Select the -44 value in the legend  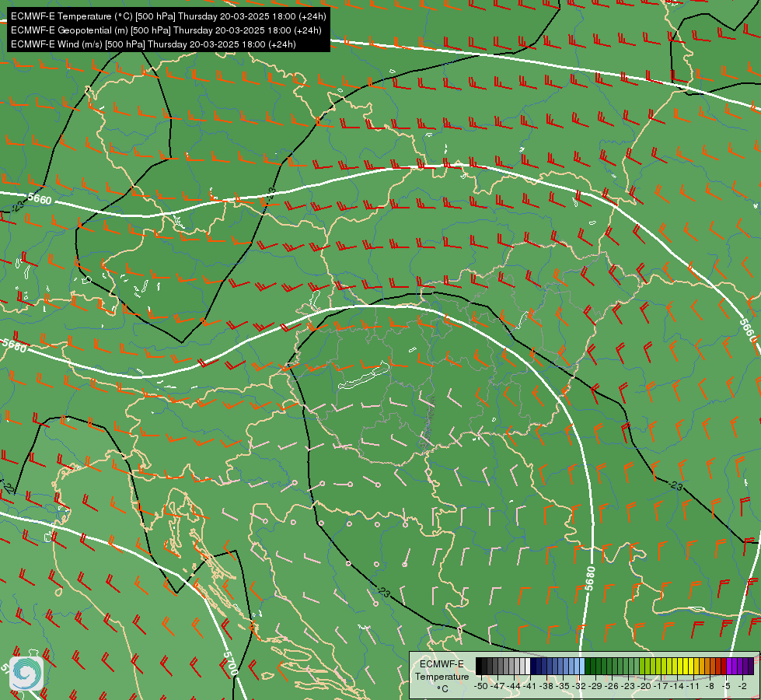514,686
